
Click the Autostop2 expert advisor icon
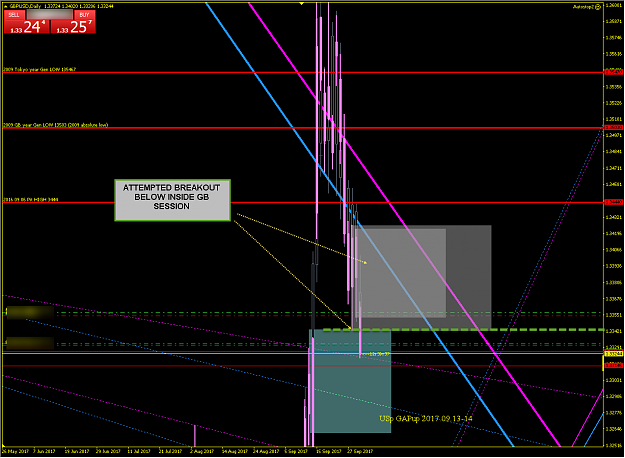click(598, 7)
